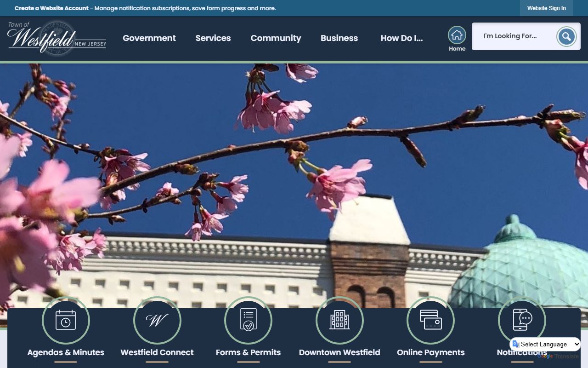Open Online Payments credit card icon

(x=430, y=320)
